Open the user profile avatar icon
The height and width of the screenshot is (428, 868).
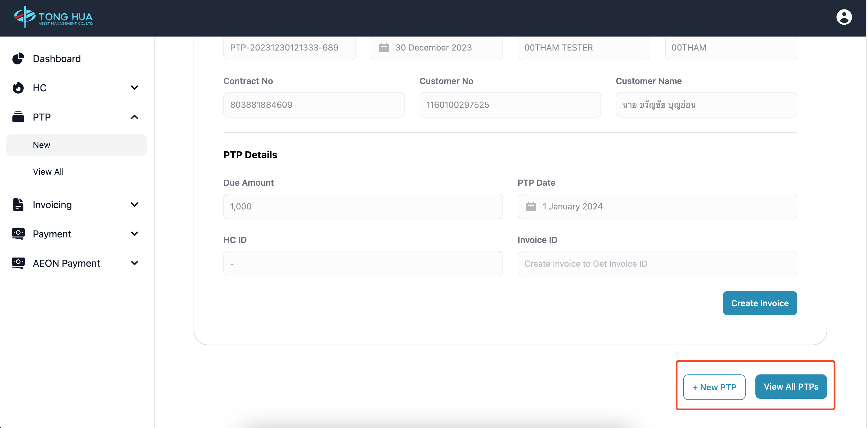tap(843, 17)
